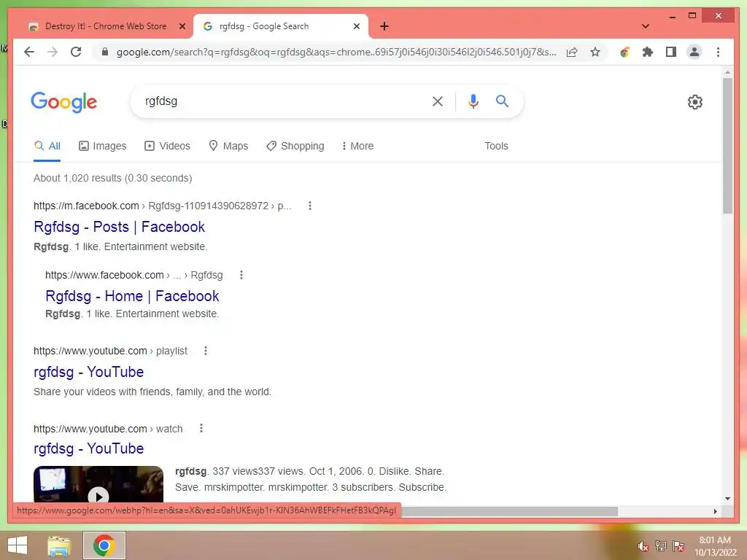Click the address bar URL
Viewport: 747px width, 560px height.
tap(336, 52)
